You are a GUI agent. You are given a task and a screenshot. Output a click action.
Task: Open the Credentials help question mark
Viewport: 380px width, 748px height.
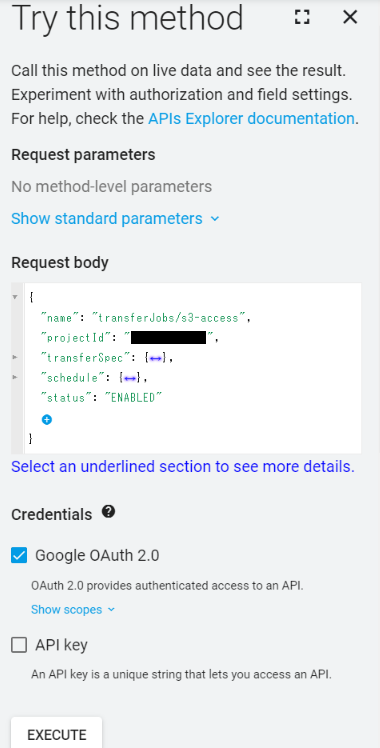click(x=109, y=512)
